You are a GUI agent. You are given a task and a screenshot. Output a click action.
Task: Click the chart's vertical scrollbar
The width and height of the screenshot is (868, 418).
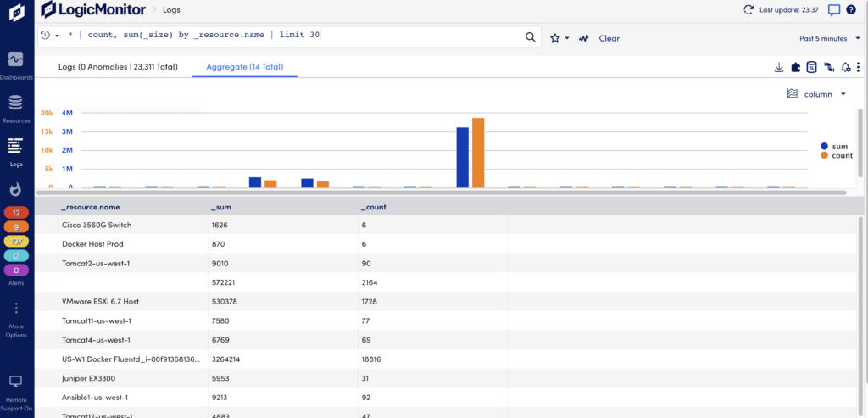click(860, 142)
